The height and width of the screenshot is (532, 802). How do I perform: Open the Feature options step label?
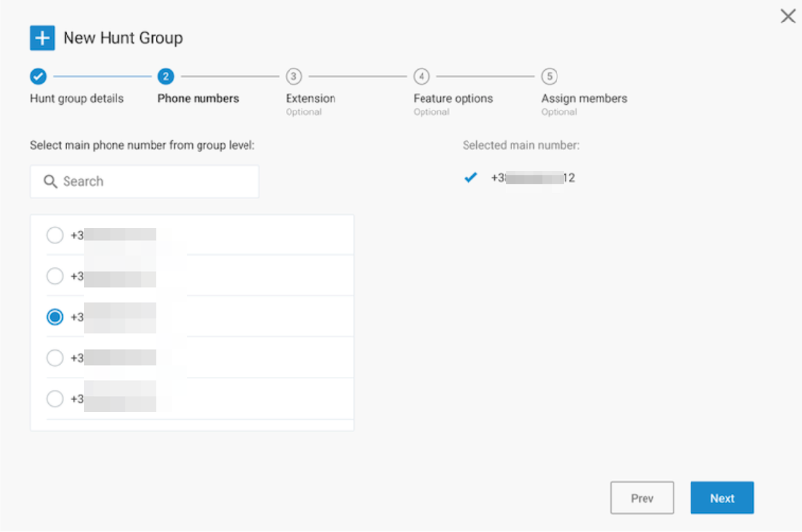[453, 98]
